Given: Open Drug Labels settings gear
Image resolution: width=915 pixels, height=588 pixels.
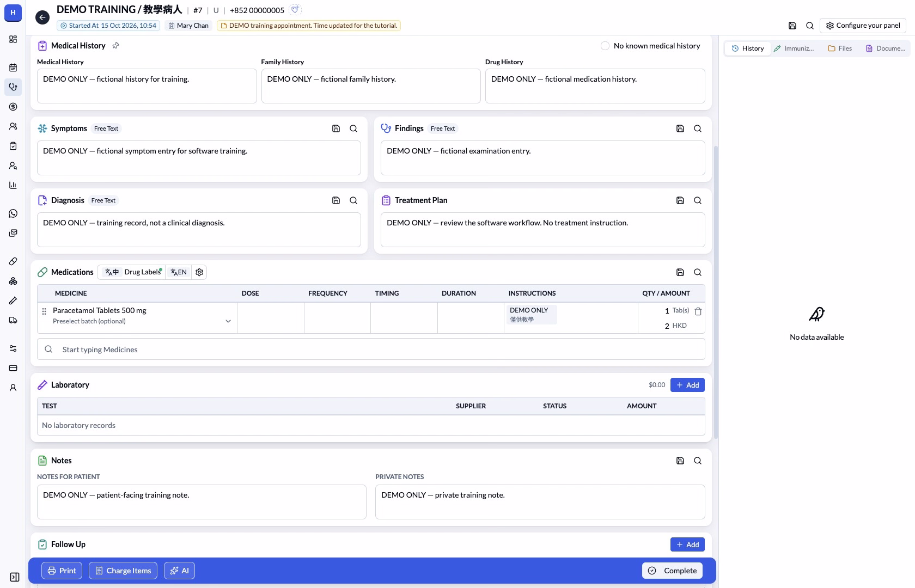Looking at the screenshot, I should 199,272.
